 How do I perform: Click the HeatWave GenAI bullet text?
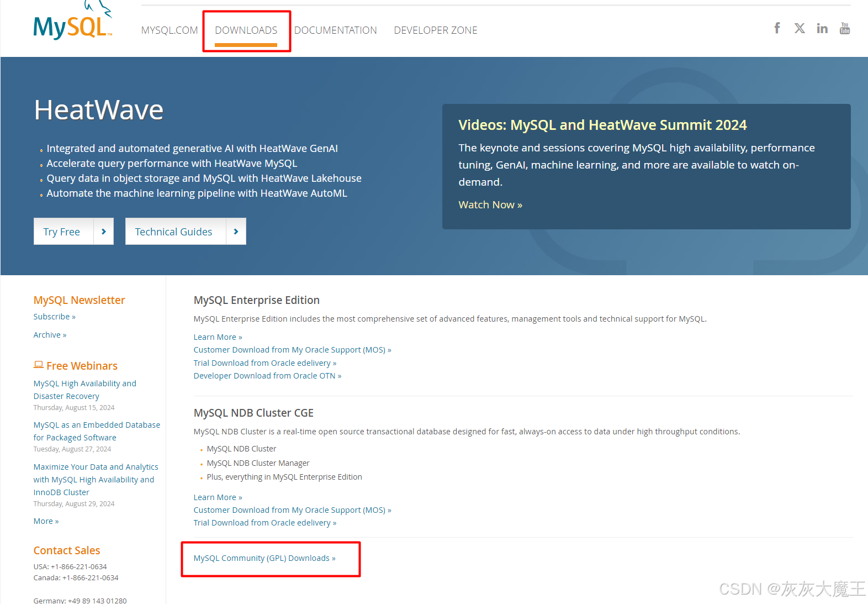point(192,148)
